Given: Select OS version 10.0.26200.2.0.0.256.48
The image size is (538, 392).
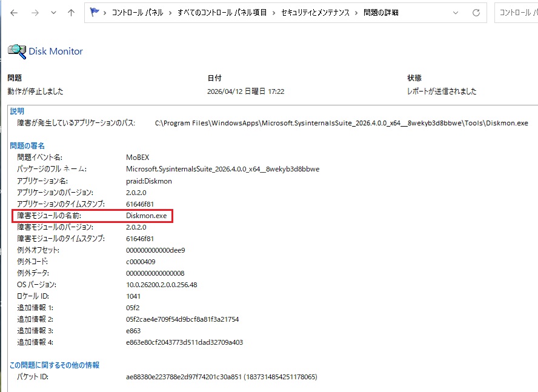Looking at the screenshot, I should (x=162, y=285).
